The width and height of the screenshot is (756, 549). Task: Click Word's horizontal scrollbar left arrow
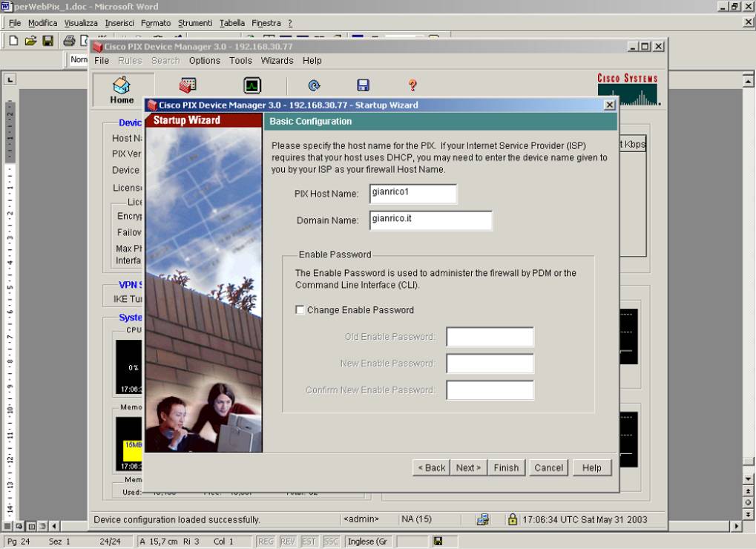click(54, 526)
